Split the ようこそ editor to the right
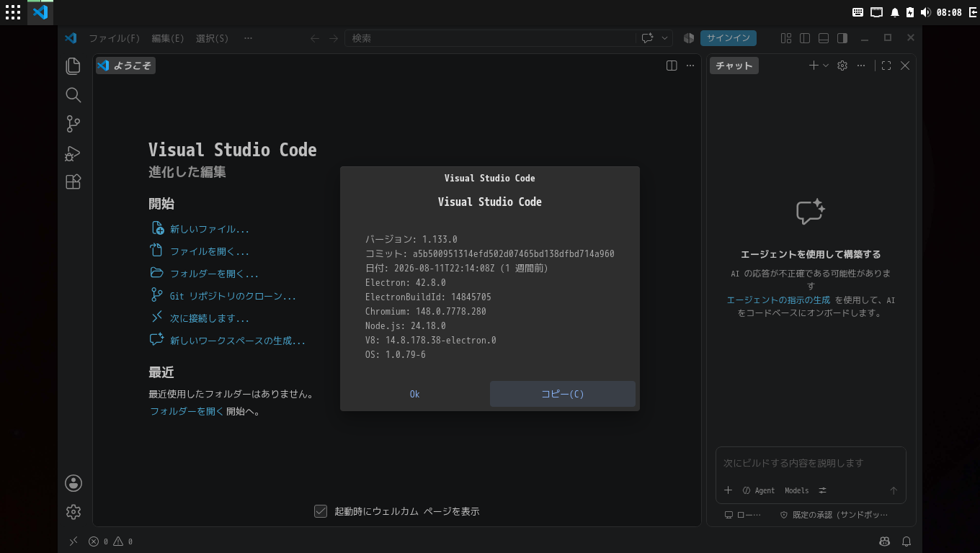Image resolution: width=980 pixels, height=553 pixels. [x=672, y=66]
